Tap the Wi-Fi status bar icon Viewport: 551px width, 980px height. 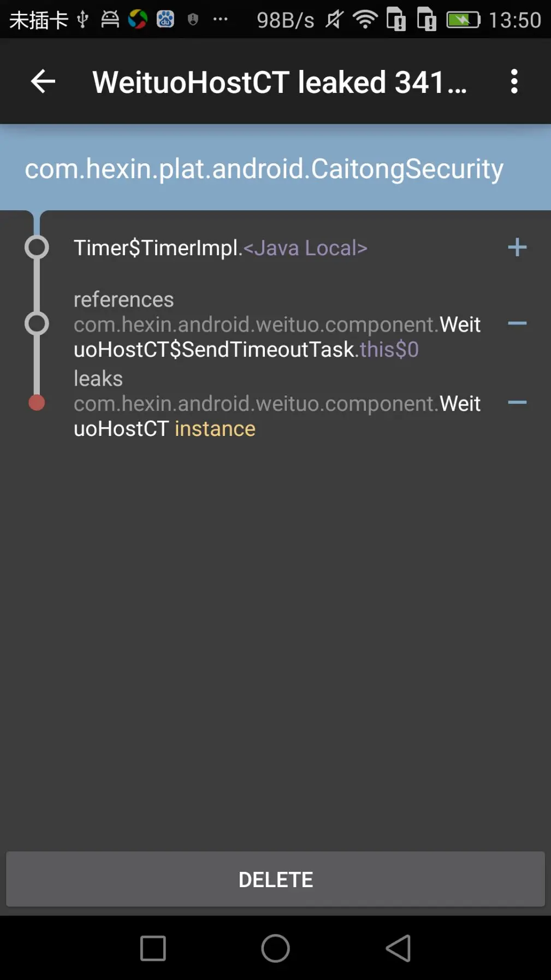click(365, 20)
